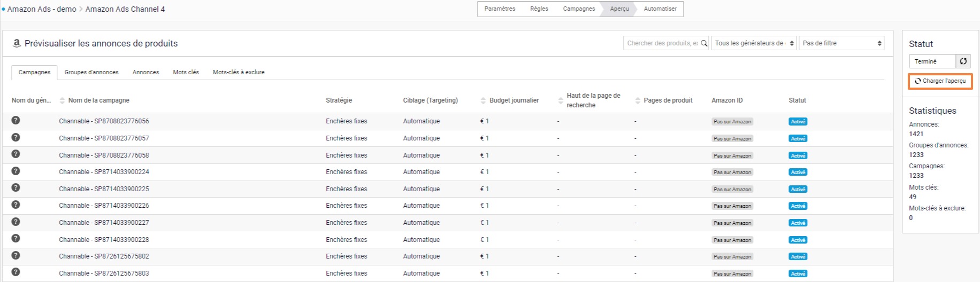The width and height of the screenshot is (980, 282).
Task: Switch to Mots-clés à exclure tab
Action: click(x=239, y=72)
